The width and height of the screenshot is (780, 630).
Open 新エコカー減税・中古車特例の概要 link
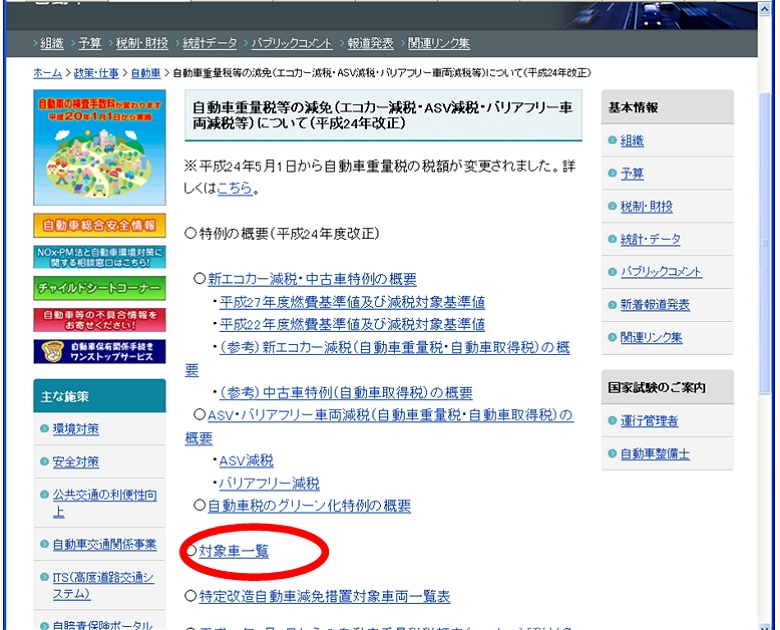click(x=312, y=279)
